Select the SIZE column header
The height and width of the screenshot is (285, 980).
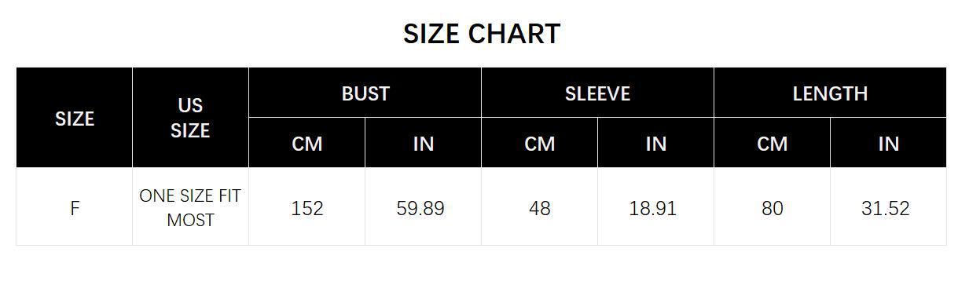[x=75, y=118]
